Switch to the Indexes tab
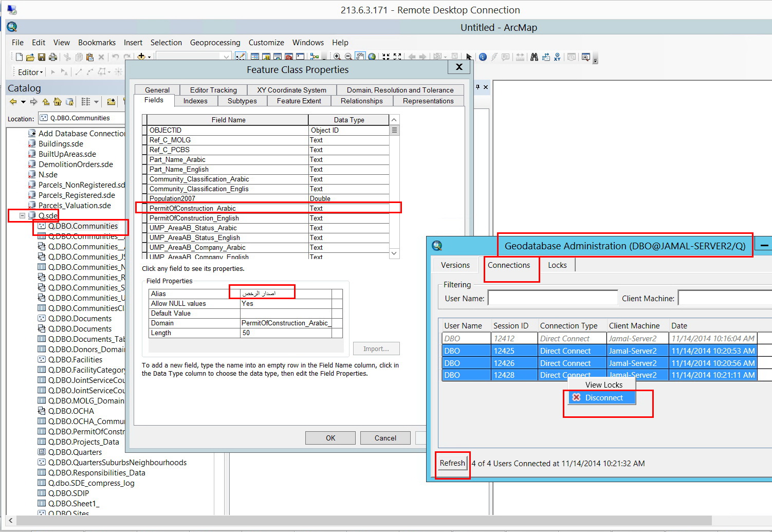This screenshot has height=532, width=772. tap(195, 101)
